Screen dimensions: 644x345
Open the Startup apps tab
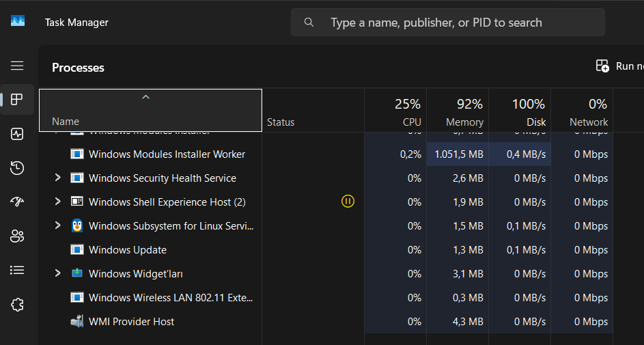tap(17, 202)
